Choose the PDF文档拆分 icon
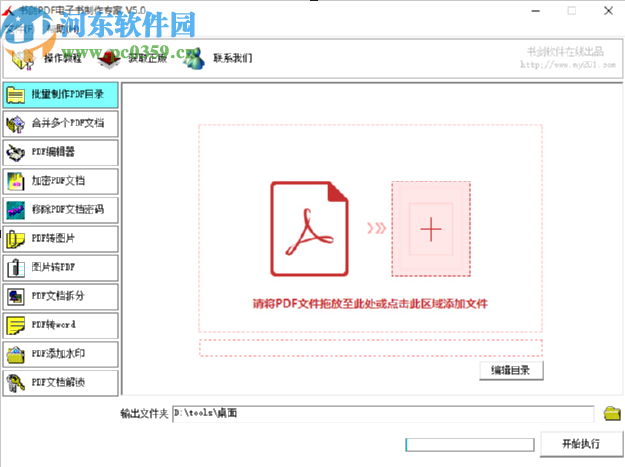 [16, 296]
